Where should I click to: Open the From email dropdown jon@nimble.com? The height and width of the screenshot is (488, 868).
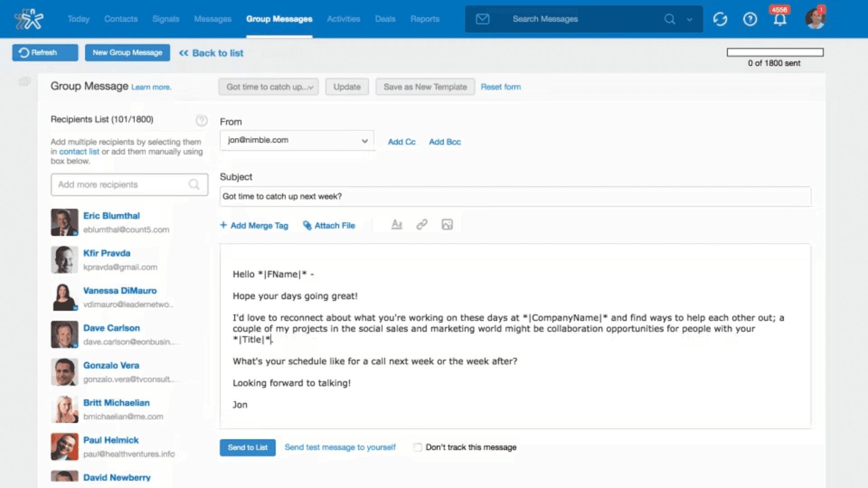coord(297,141)
